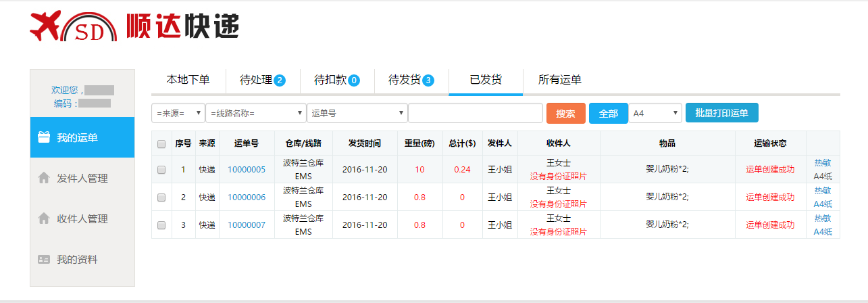Click the search keyword input field
Screen dimensions: 868x303
point(476,113)
